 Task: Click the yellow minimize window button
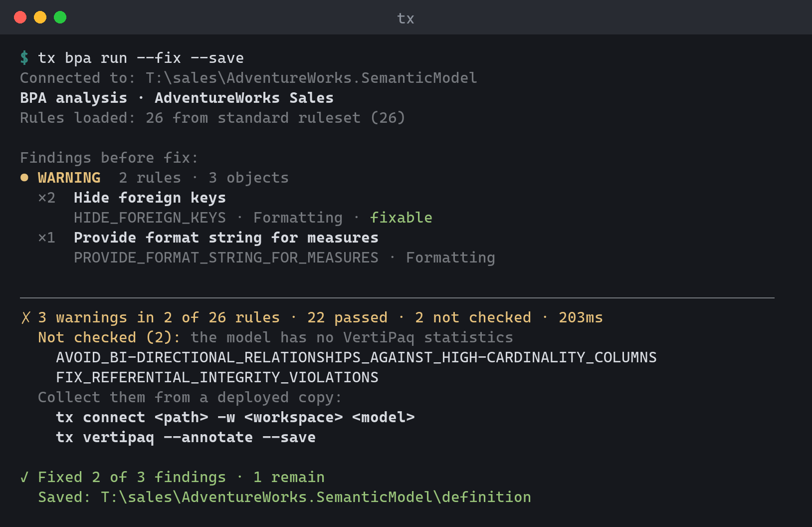tap(40, 17)
